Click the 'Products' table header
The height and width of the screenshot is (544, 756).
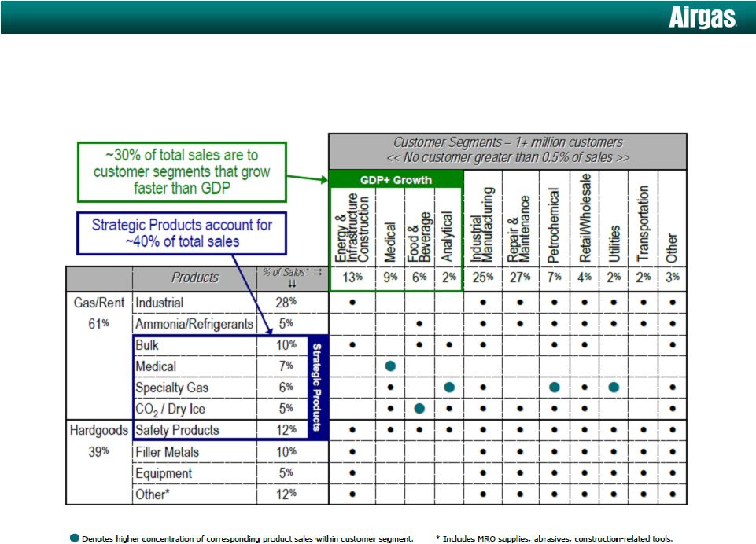pos(195,278)
